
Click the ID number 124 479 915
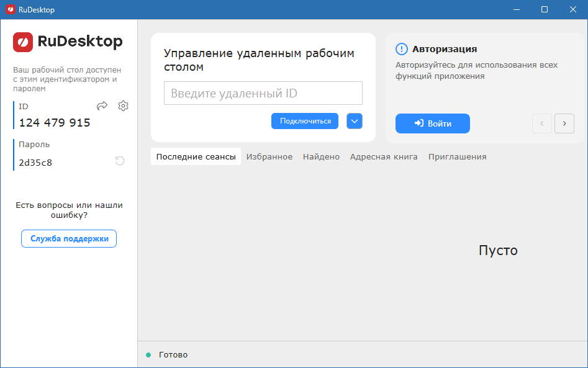[x=55, y=122]
